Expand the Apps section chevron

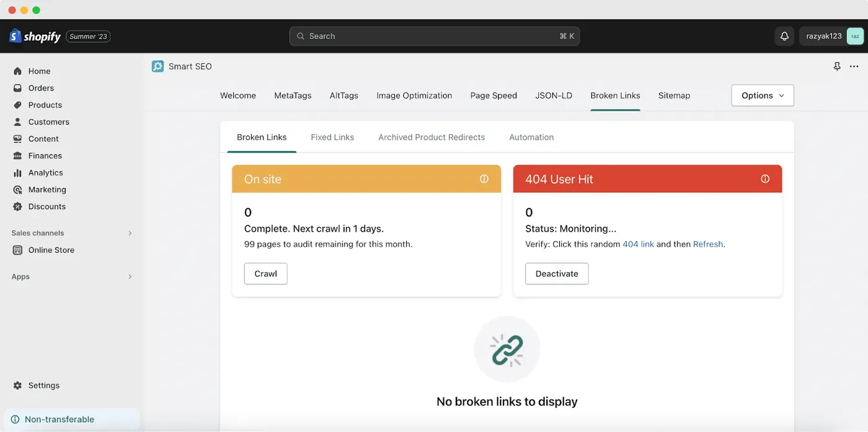[130, 276]
